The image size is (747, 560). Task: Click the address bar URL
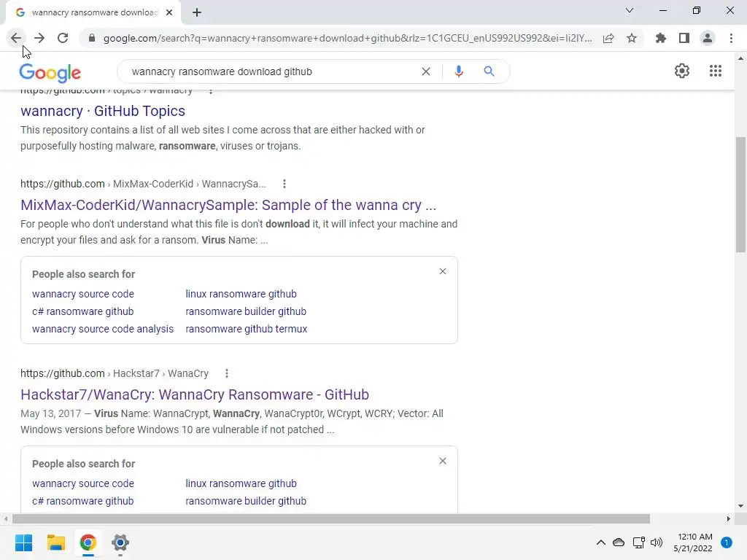(348, 38)
